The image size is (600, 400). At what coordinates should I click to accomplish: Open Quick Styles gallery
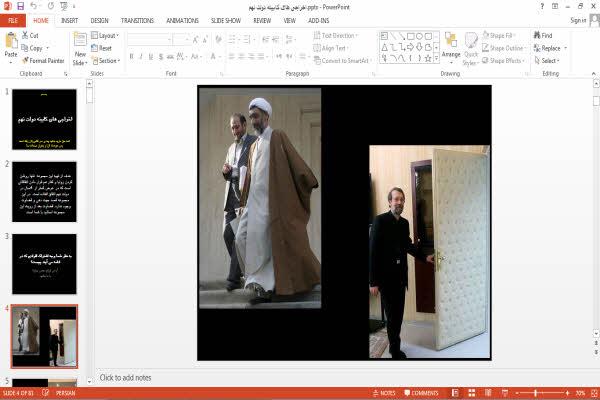471,49
